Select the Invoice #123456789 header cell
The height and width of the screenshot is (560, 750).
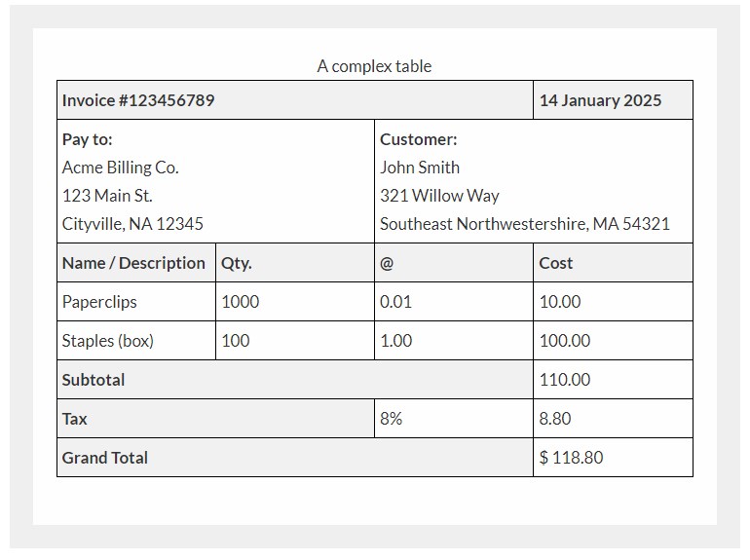click(x=138, y=100)
